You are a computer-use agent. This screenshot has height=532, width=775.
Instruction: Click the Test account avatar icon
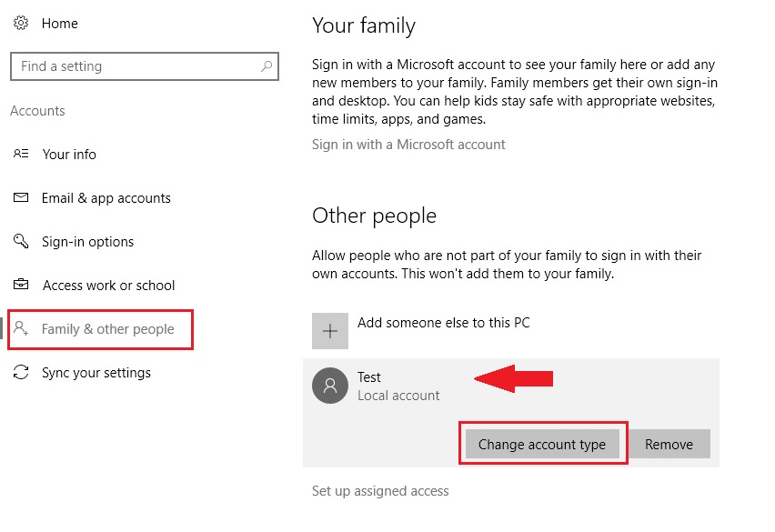click(x=330, y=386)
